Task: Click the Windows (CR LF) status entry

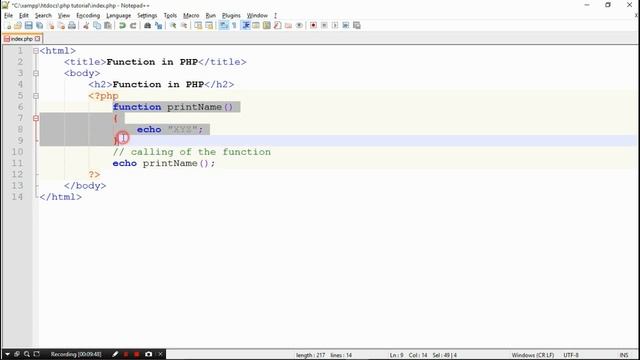Action: 533,355
